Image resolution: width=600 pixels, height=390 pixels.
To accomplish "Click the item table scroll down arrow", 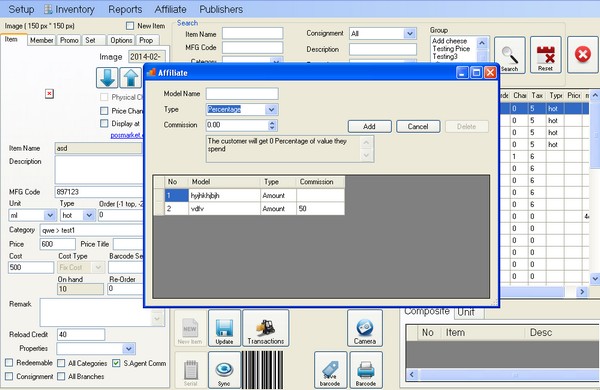I will (595, 279).
